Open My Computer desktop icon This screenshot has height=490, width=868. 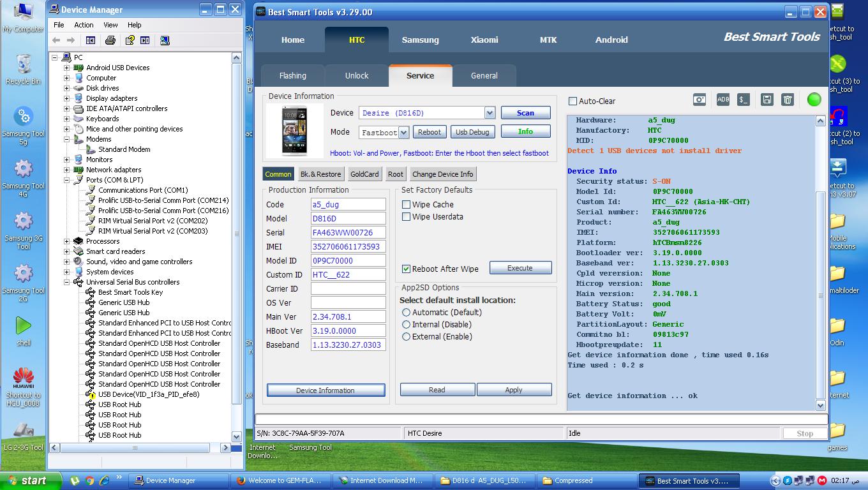(24, 18)
